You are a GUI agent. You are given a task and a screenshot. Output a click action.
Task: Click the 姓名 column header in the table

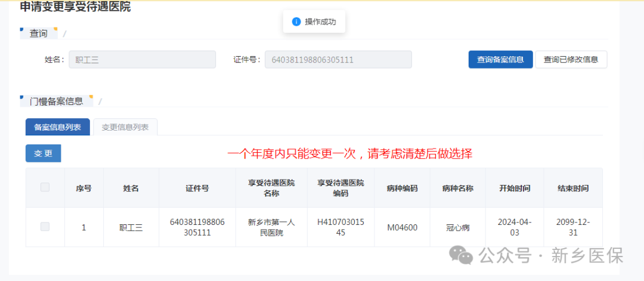coord(131,188)
